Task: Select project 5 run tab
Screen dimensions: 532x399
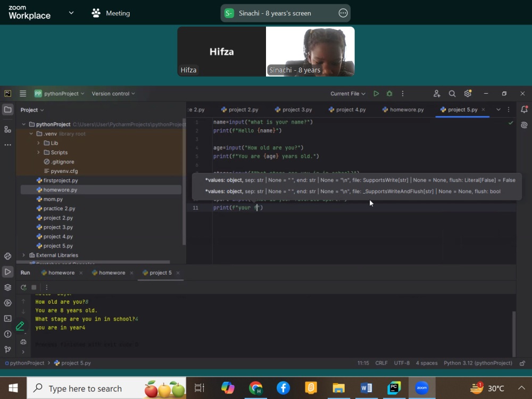Action: pos(157,272)
